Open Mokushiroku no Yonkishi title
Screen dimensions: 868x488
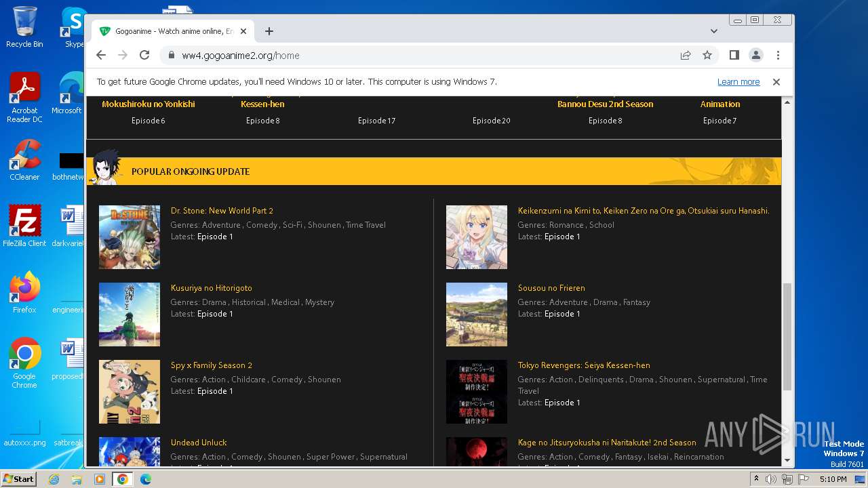pos(149,104)
